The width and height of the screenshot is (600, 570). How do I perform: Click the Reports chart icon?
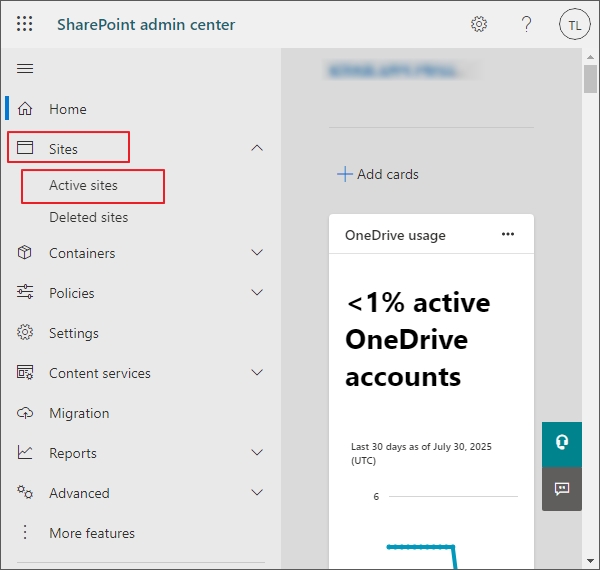coord(25,452)
